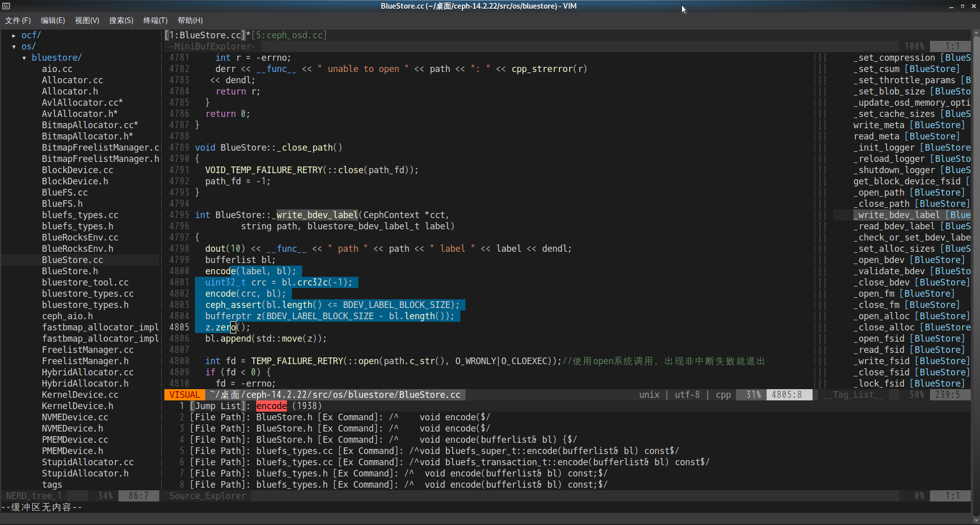Click the unix file format indicator
The height and width of the screenshot is (525, 980).
tap(649, 394)
